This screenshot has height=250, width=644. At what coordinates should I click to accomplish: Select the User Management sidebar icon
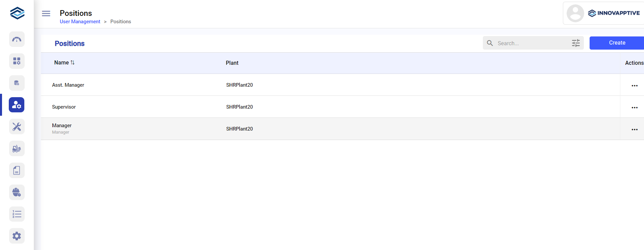(17, 105)
